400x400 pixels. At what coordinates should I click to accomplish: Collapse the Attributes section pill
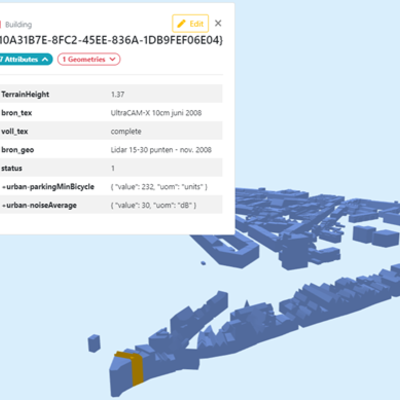tap(26, 59)
